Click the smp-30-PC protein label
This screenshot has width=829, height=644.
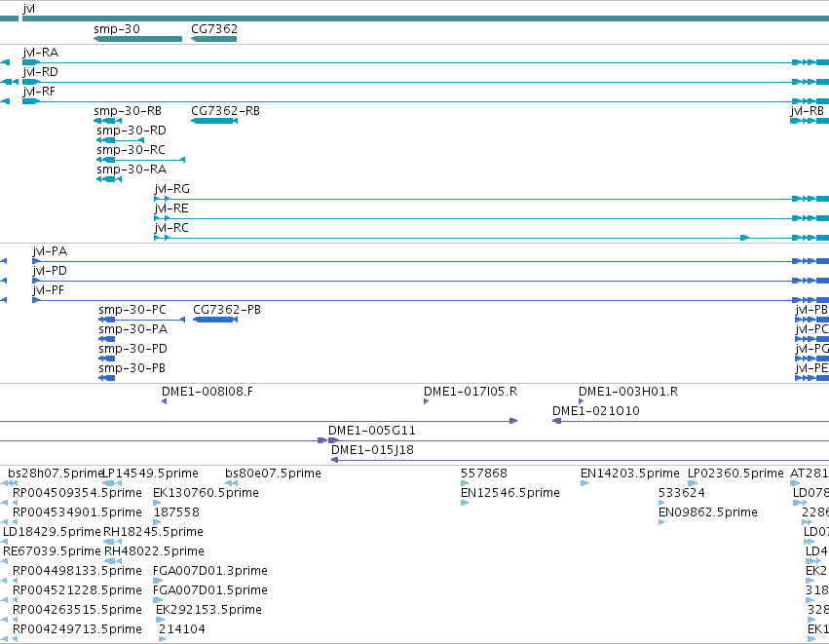tap(132, 310)
